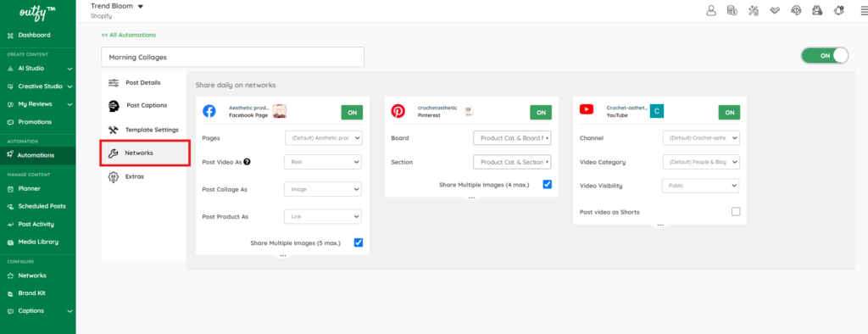Click the YouTube channel C avatar

[x=657, y=111]
